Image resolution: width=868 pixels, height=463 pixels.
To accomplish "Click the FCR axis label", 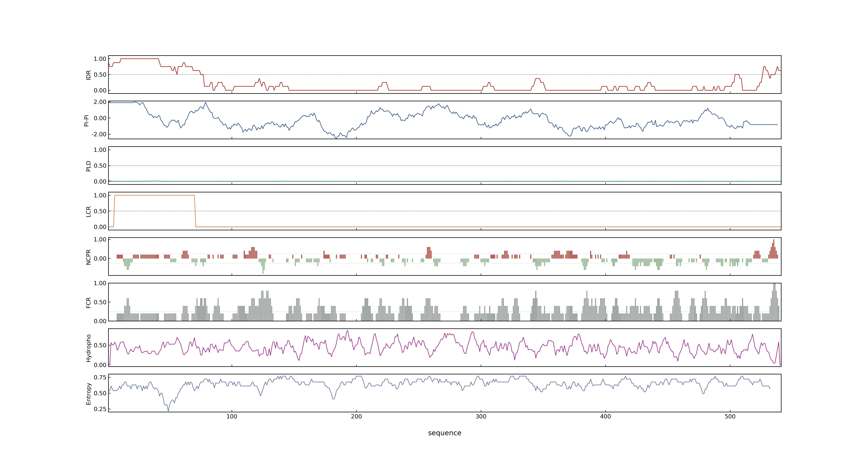I will tap(88, 302).
